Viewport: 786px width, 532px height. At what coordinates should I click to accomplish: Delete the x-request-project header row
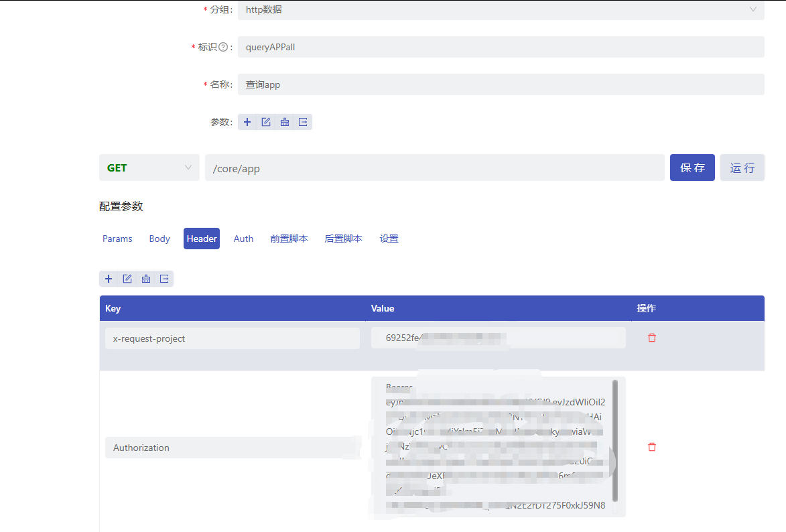click(x=651, y=338)
